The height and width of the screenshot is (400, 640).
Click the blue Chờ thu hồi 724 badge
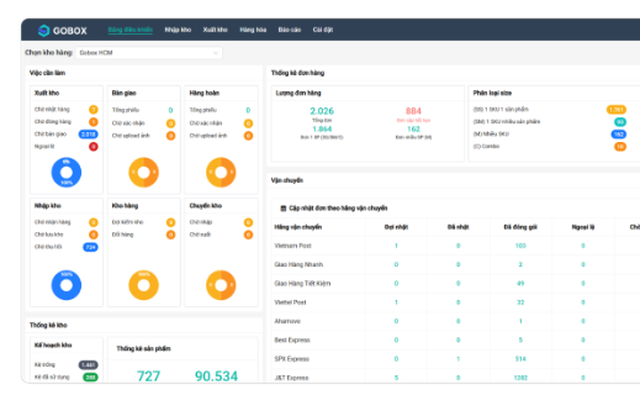(90, 246)
